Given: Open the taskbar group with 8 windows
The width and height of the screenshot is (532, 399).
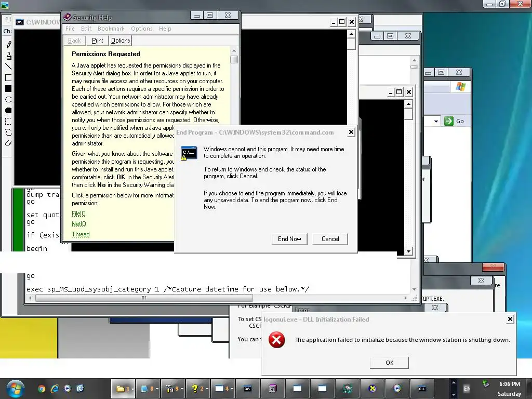Looking at the screenshot, I should pyautogui.click(x=148, y=389).
